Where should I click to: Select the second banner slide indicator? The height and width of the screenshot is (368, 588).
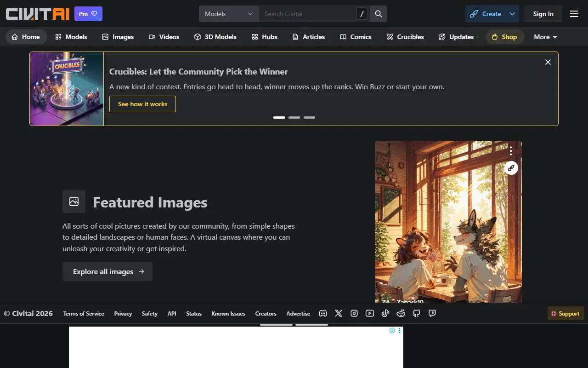click(x=294, y=117)
